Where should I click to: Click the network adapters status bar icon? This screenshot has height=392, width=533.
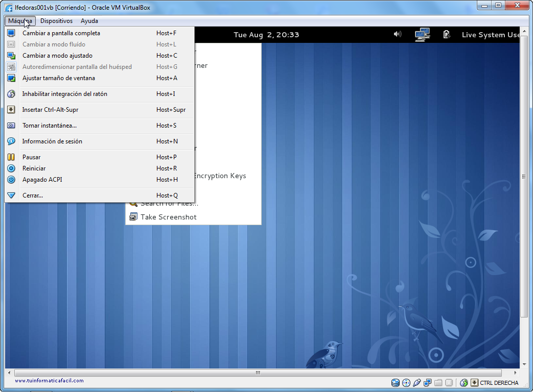click(x=428, y=383)
